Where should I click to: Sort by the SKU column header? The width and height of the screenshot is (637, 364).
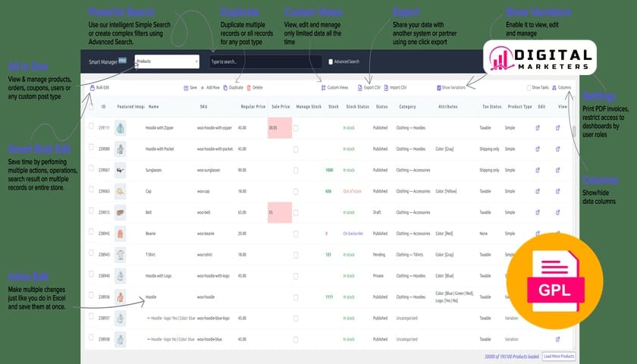[x=203, y=107]
